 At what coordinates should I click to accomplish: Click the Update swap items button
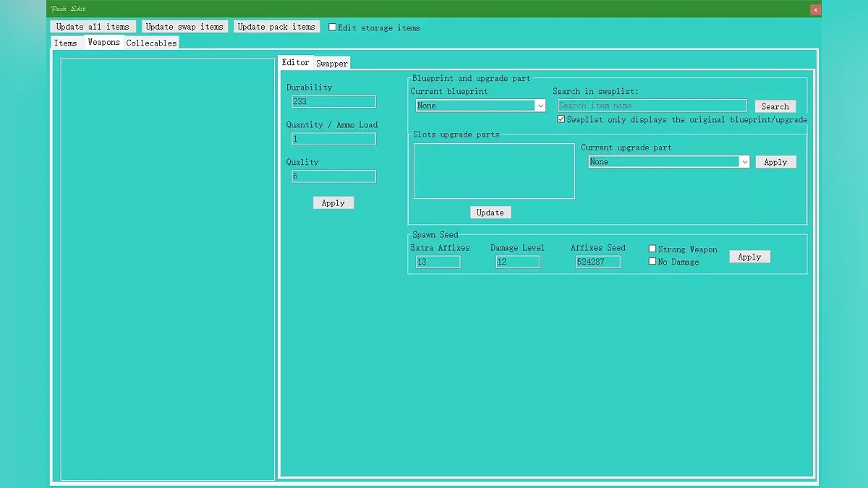pos(184,27)
